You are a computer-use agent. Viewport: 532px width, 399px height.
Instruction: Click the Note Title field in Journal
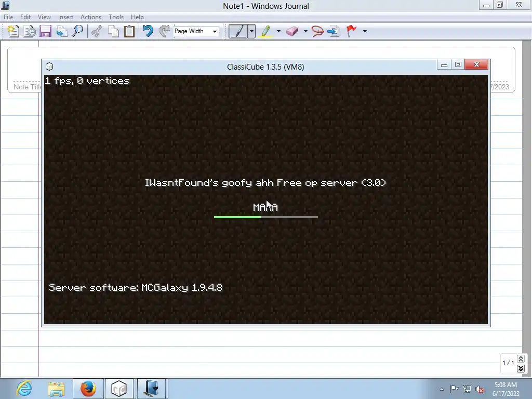26,87
